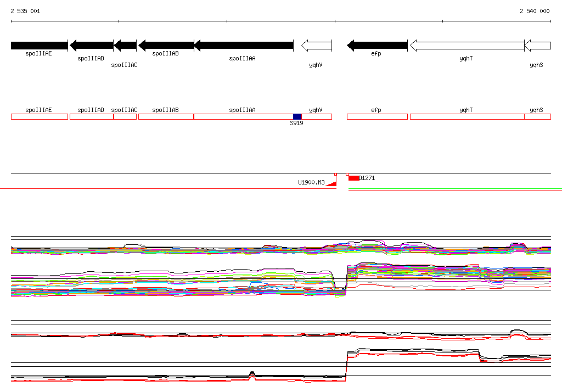
Task: Click yqhV label above the red segment
Action: 316,110
